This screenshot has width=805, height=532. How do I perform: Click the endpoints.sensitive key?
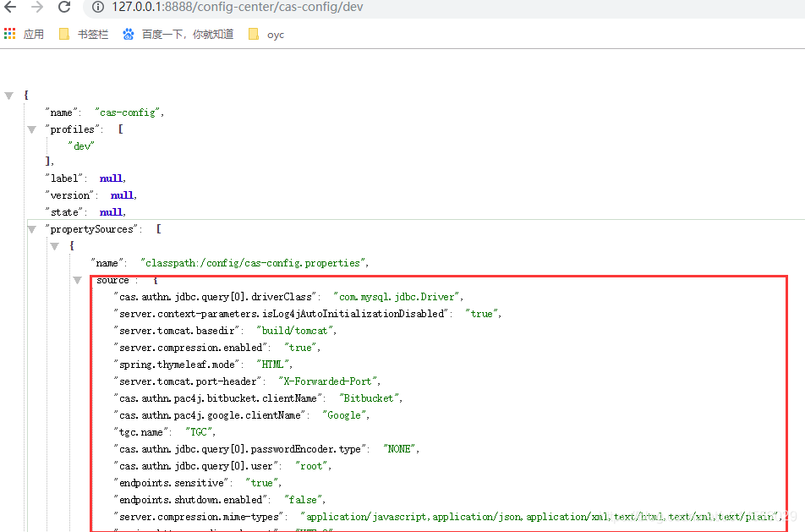[172, 483]
